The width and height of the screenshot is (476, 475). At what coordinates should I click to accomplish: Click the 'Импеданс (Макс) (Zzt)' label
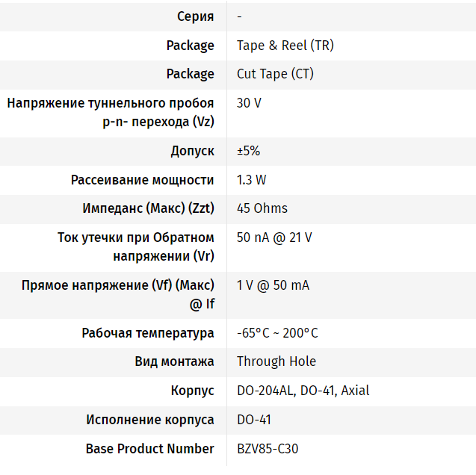click(149, 208)
